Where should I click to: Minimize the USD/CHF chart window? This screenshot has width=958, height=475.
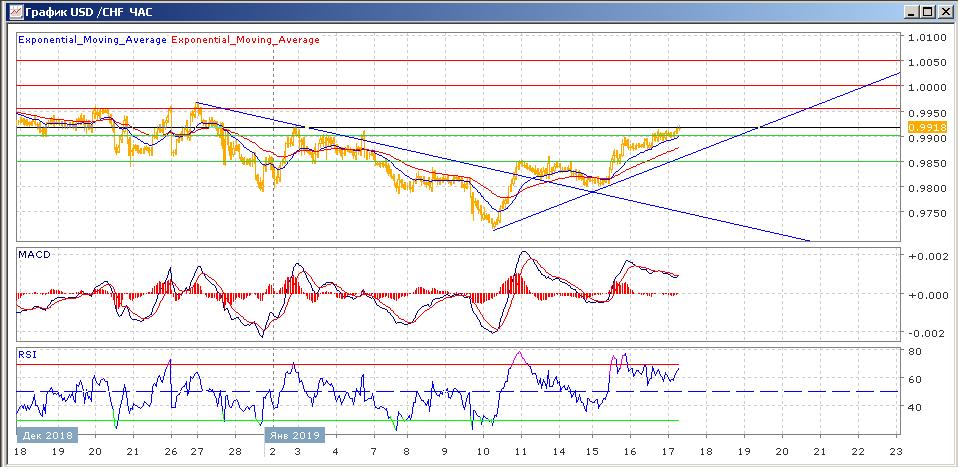(x=910, y=11)
